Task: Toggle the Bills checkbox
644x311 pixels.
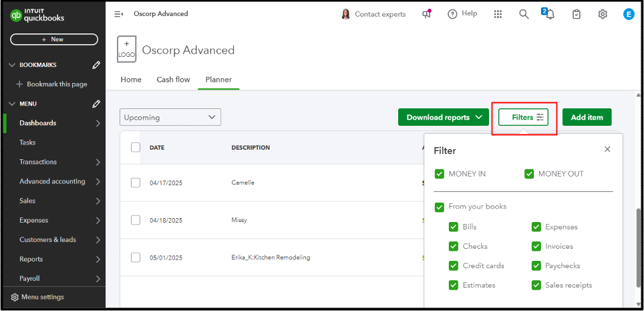Action: point(454,227)
